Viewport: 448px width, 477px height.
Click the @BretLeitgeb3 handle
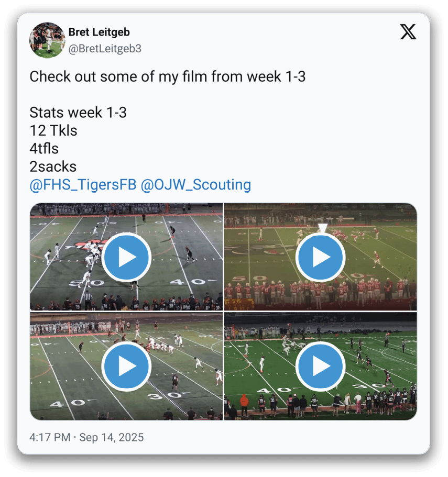[x=105, y=49]
